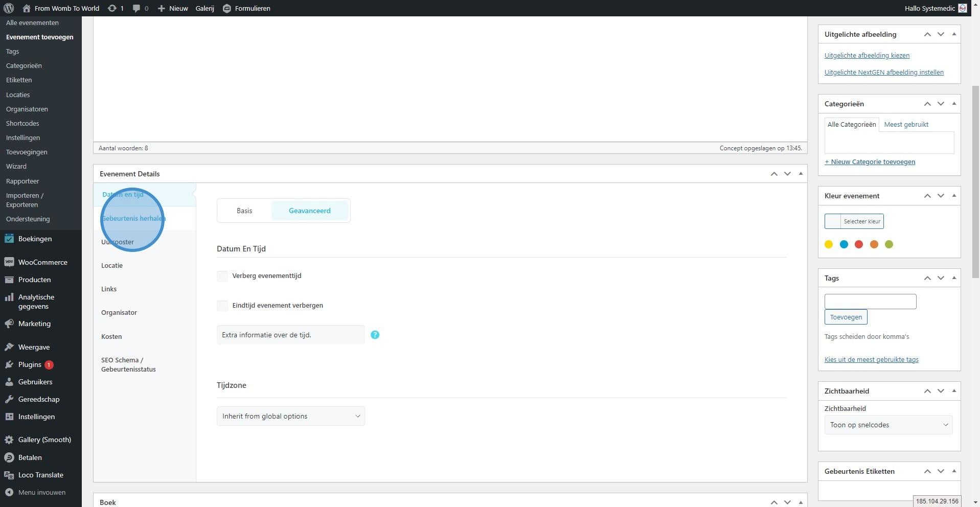This screenshot has height=507, width=980.
Task: Collapse sidebar with Menu invouwen
Action: click(41, 492)
